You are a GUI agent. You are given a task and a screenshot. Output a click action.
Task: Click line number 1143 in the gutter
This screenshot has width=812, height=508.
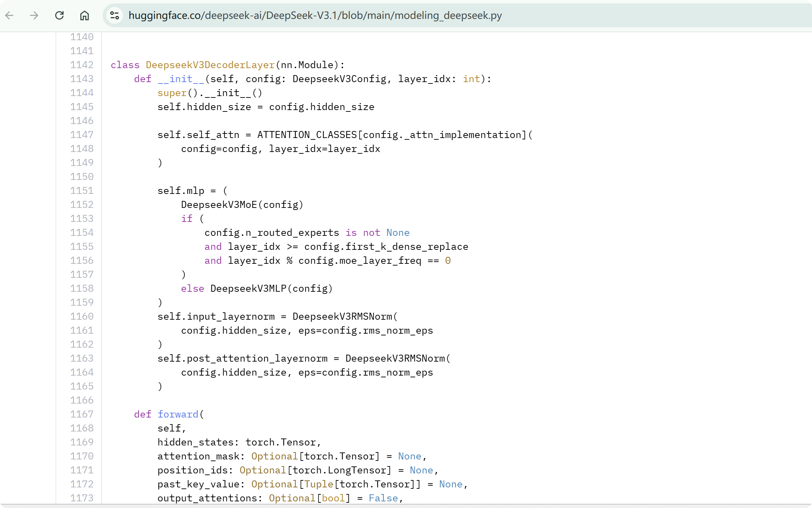click(82, 79)
